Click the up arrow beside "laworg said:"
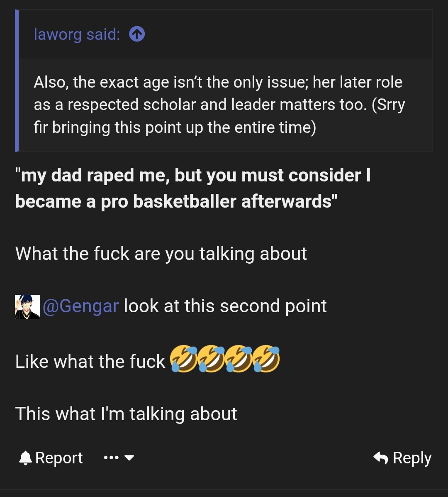 click(137, 34)
